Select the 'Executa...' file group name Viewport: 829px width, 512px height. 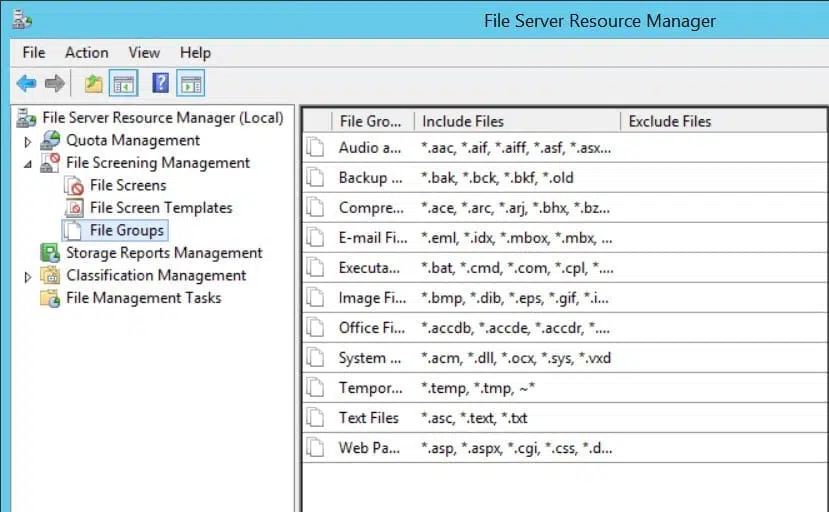[369, 268]
